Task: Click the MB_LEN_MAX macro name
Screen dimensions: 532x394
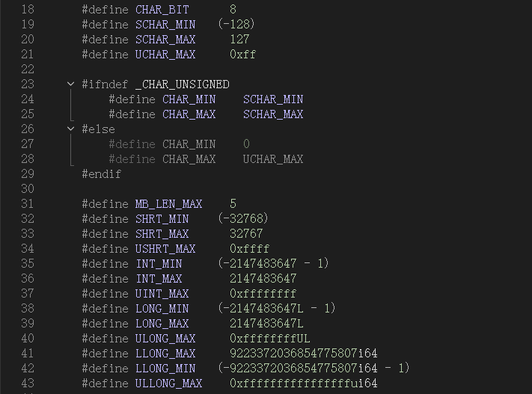Action: click(x=168, y=204)
